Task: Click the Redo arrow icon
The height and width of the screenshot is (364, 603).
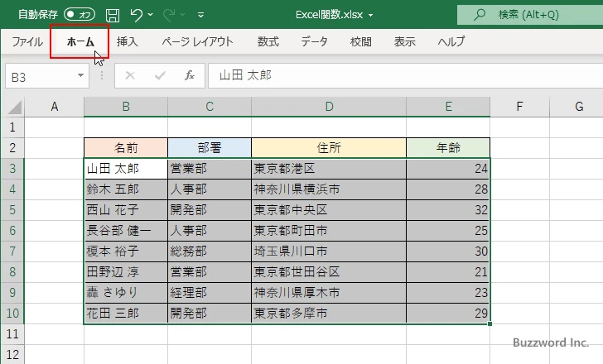Action: tap(169, 15)
